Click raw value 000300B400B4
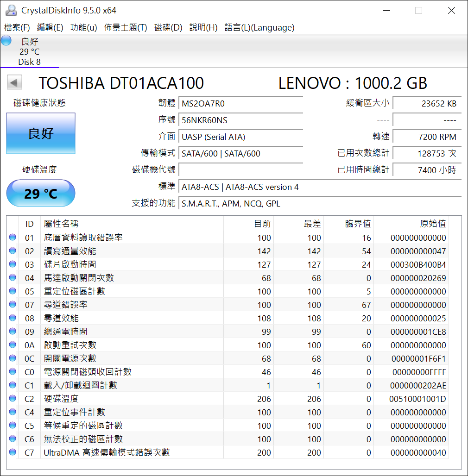The image size is (468, 476). [418, 265]
